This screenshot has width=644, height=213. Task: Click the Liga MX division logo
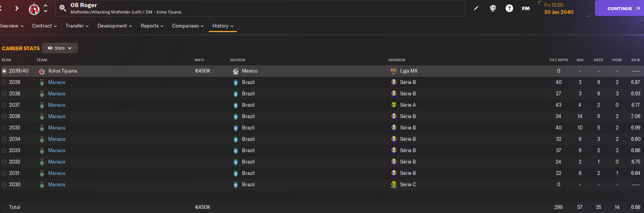[x=393, y=71]
